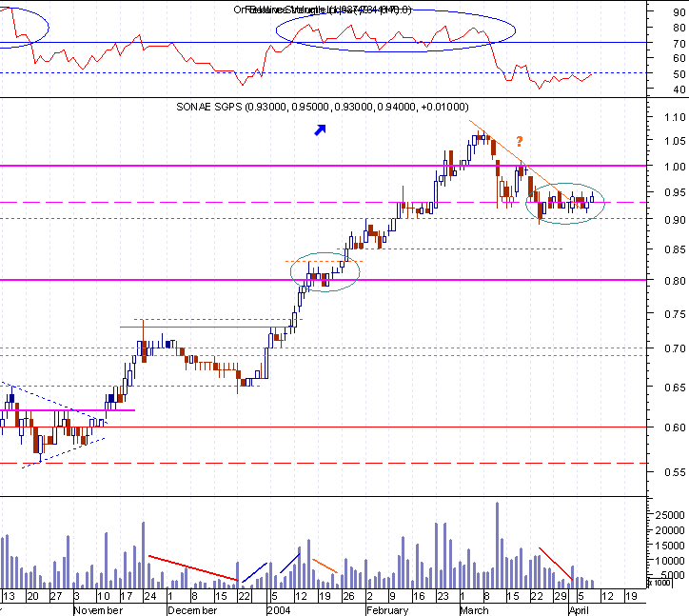Click the 0.80 price axis label

pos(675,281)
